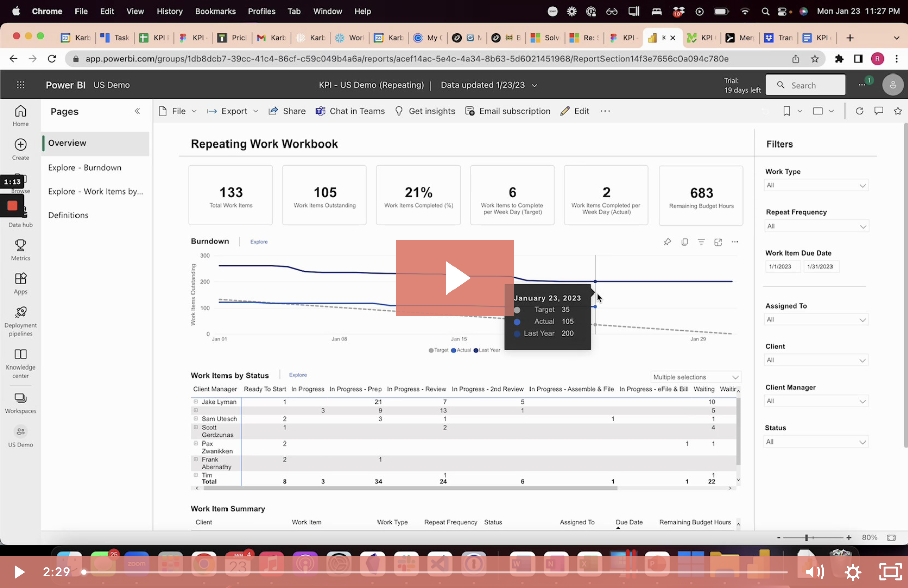Viewport: 908px width, 588px height.
Task: Click the fit to page icon
Action: pos(891,537)
